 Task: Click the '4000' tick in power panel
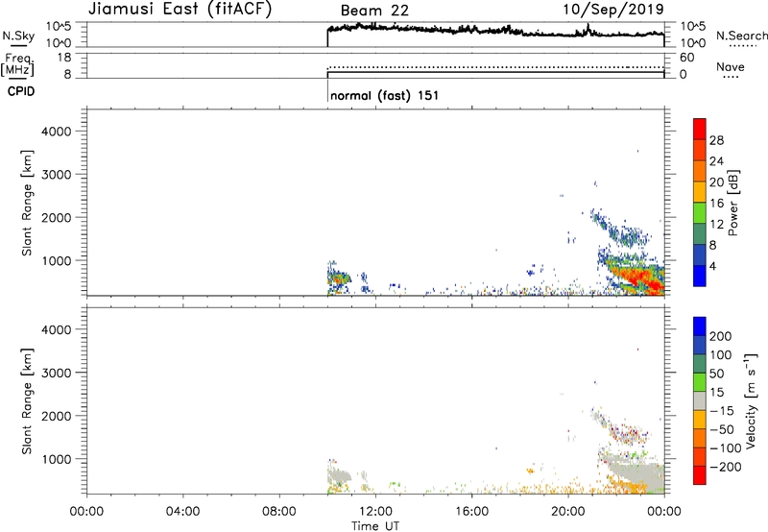[x=57, y=132]
